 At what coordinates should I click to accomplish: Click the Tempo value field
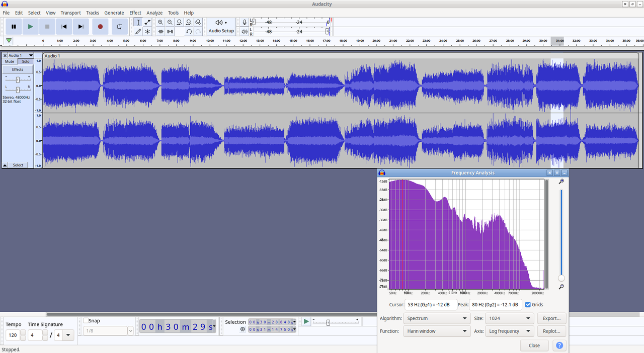point(13,335)
